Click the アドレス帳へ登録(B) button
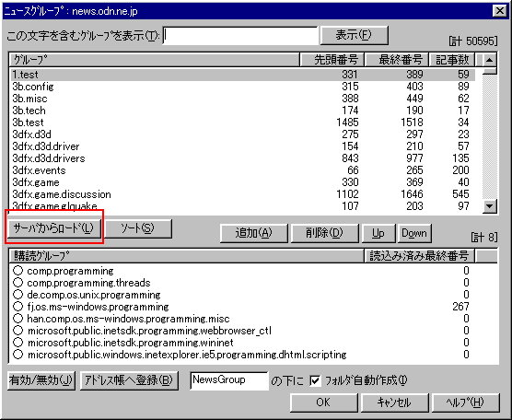This screenshot has width=512, height=420. point(129,380)
